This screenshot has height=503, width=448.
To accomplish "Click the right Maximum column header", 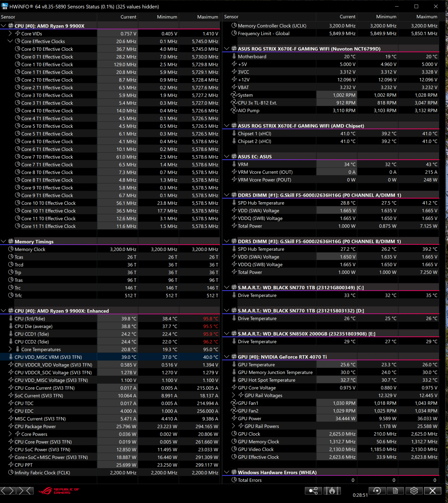I will (418, 17).
